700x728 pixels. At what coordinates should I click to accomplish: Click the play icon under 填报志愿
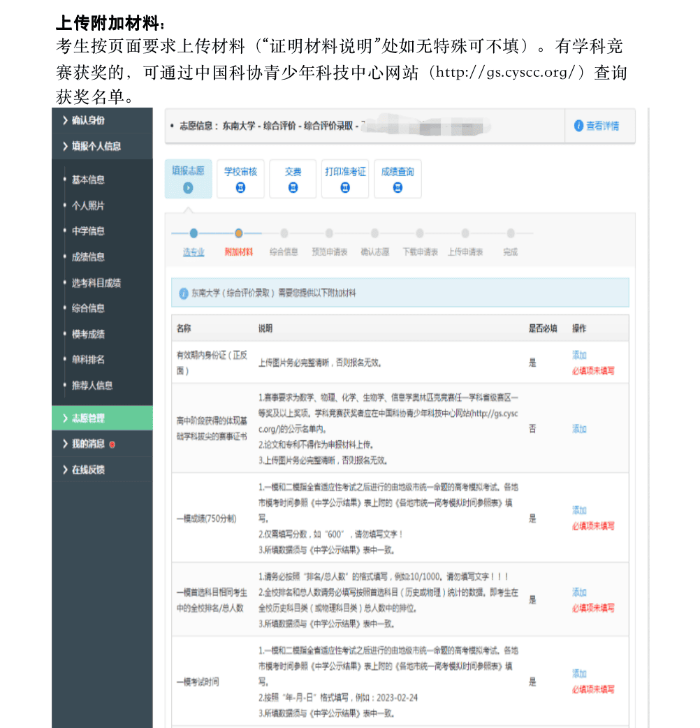[x=188, y=187]
